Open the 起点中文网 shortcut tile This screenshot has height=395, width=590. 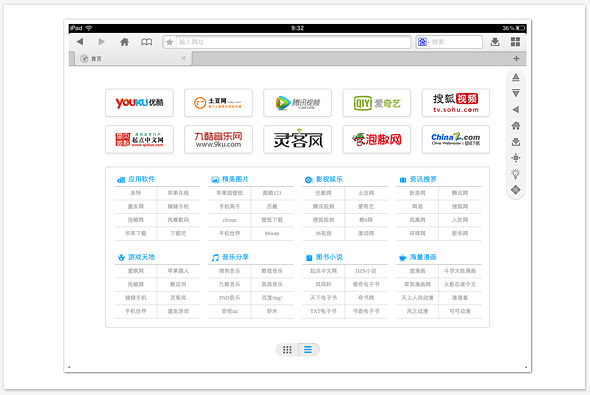point(139,140)
